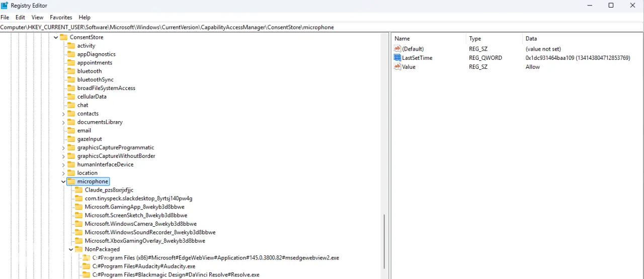Expand the graphicsCaptureWithoutBorder key
This screenshot has width=644, height=279.
pos(63,156)
